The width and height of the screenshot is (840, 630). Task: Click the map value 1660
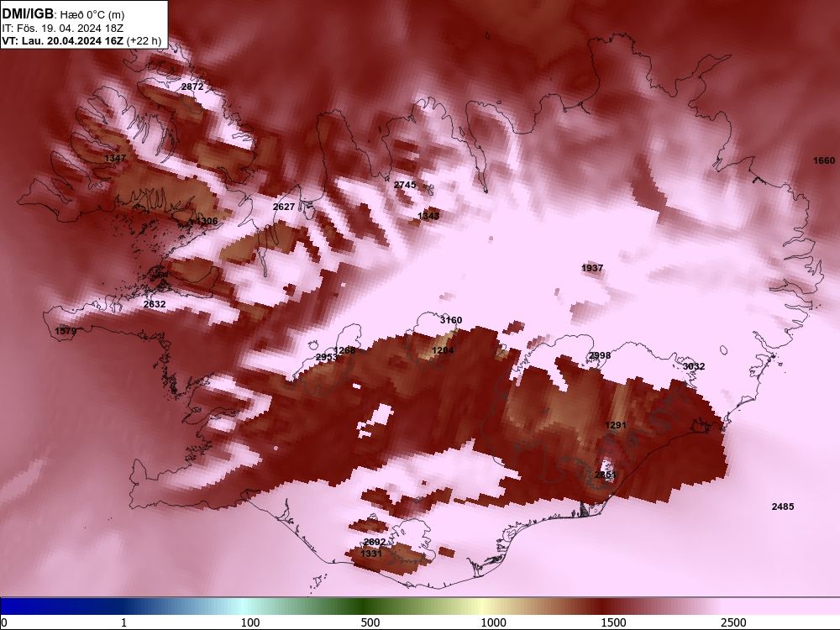[824, 160]
